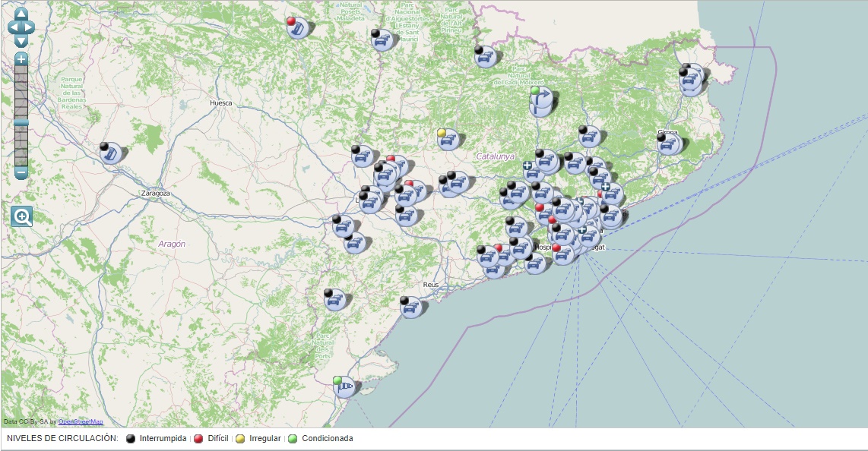This screenshot has width=868, height=451.
Task: Click the Reus city label
Action: pos(431,285)
